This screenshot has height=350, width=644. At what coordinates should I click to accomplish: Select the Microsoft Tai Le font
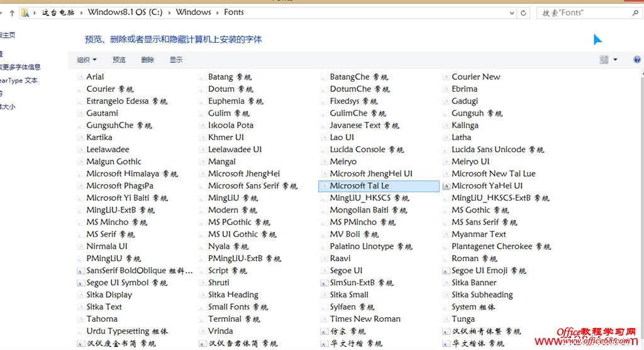pos(379,186)
